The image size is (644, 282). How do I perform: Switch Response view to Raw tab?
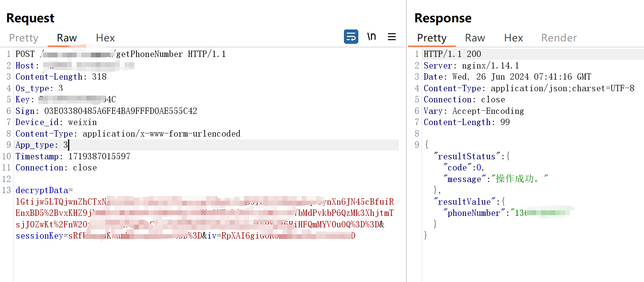pos(475,38)
